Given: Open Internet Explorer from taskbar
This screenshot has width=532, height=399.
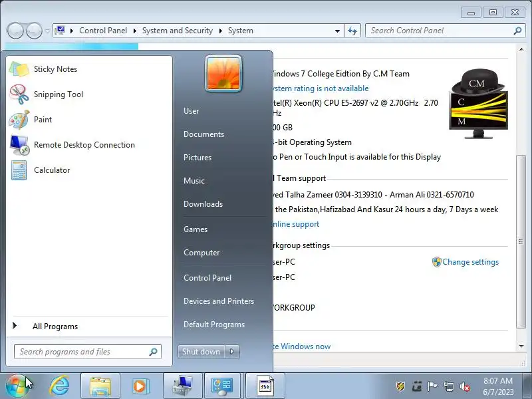Looking at the screenshot, I should [x=60, y=386].
